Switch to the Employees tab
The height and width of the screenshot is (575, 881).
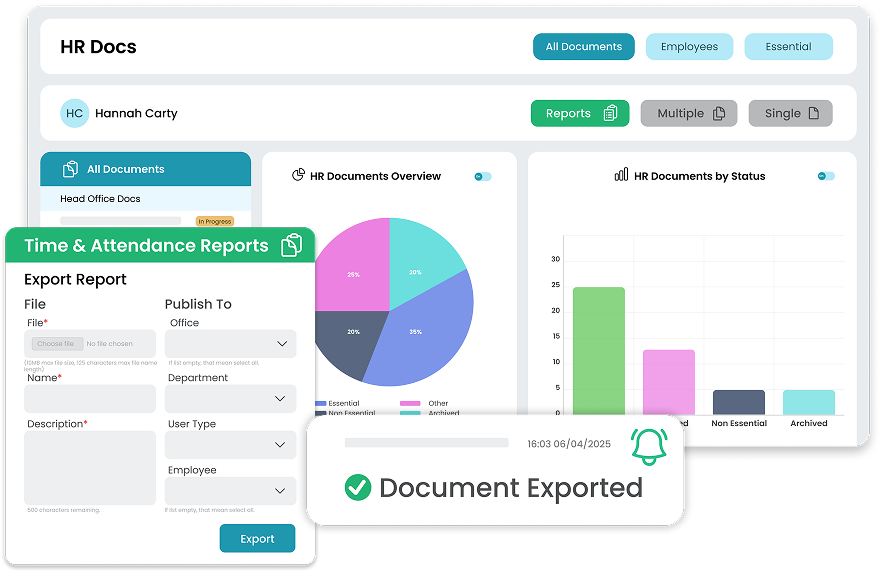[689, 47]
